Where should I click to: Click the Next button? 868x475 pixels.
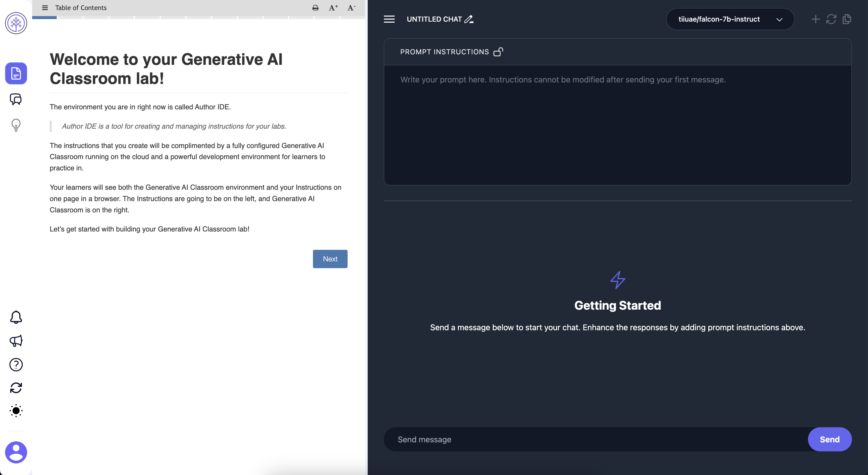pyautogui.click(x=330, y=259)
